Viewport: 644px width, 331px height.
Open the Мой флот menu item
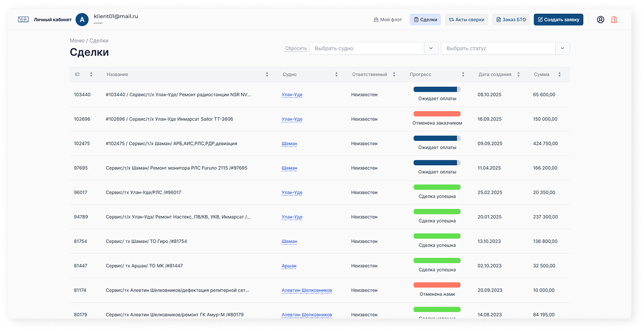[x=388, y=20]
